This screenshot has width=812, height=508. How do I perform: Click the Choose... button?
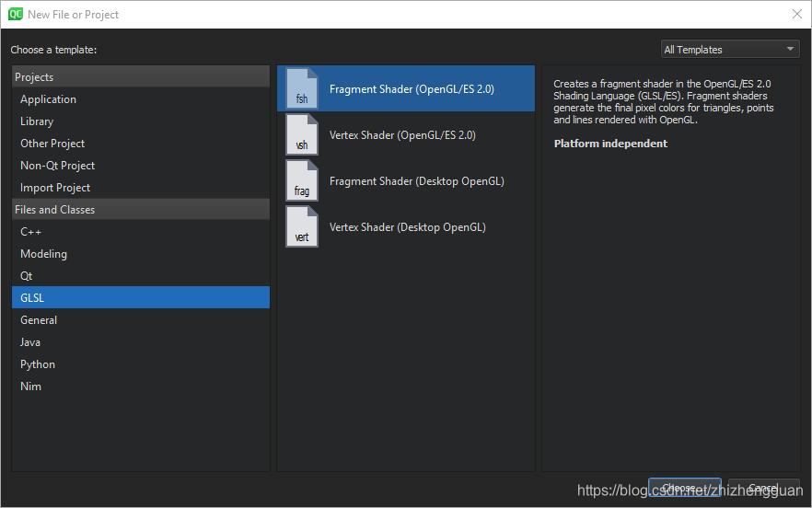point(685,488)
